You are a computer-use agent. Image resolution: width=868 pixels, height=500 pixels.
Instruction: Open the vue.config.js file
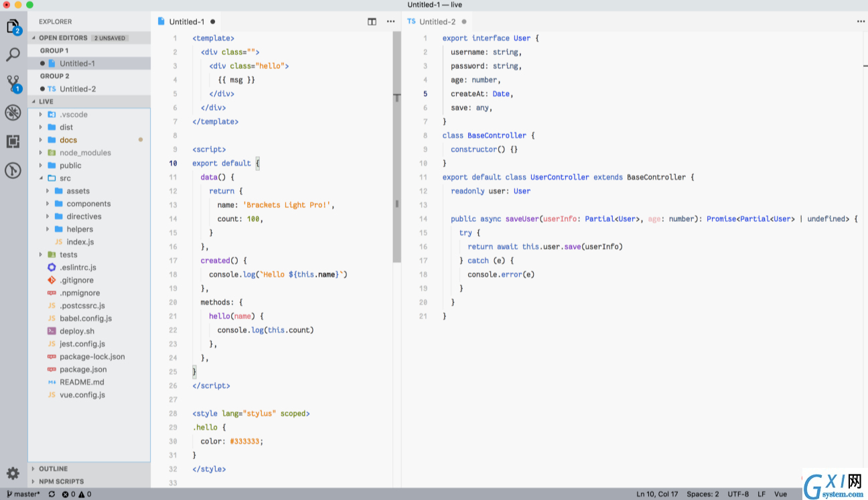click(89, 395)
